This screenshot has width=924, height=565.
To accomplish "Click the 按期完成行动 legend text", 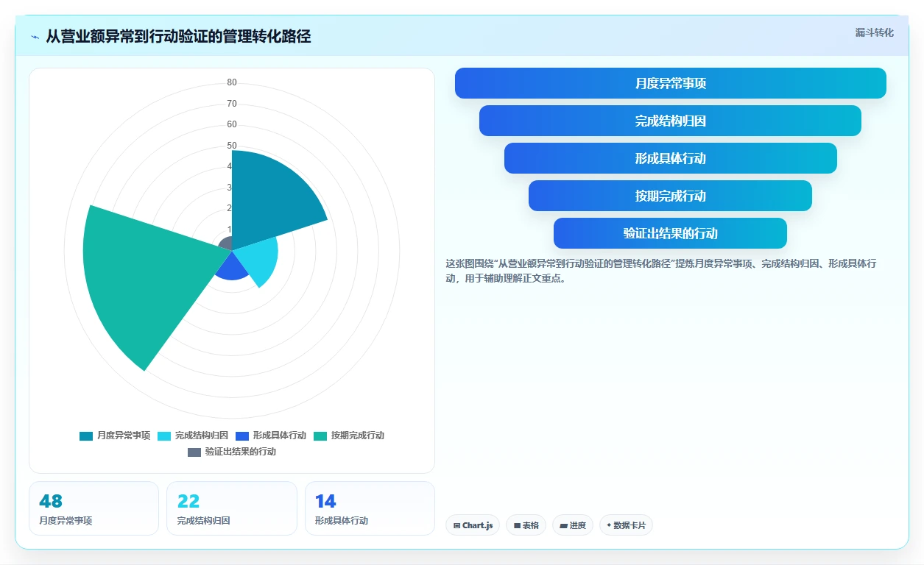I will [358, 436].
